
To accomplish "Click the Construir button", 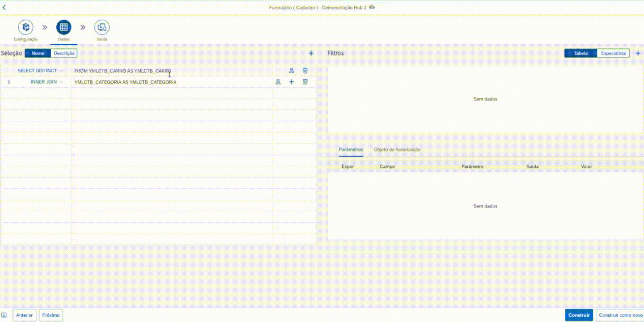I will click(579, 315).
